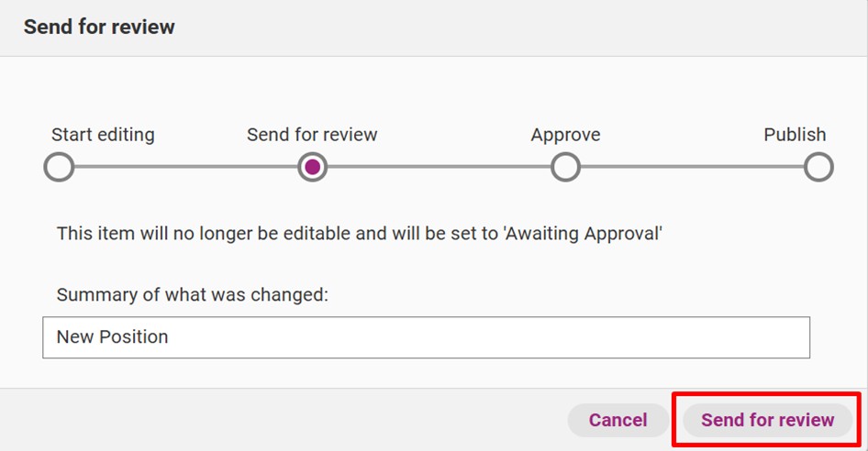
Task: Click the 'Publish' step label
Action: tap(795, 135)
